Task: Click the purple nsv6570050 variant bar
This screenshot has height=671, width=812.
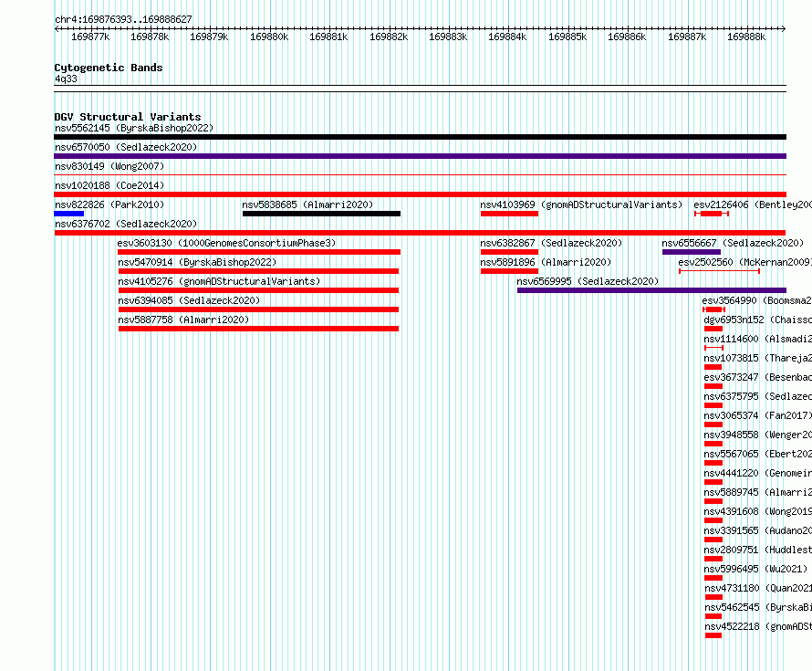Action: point(420,156)
